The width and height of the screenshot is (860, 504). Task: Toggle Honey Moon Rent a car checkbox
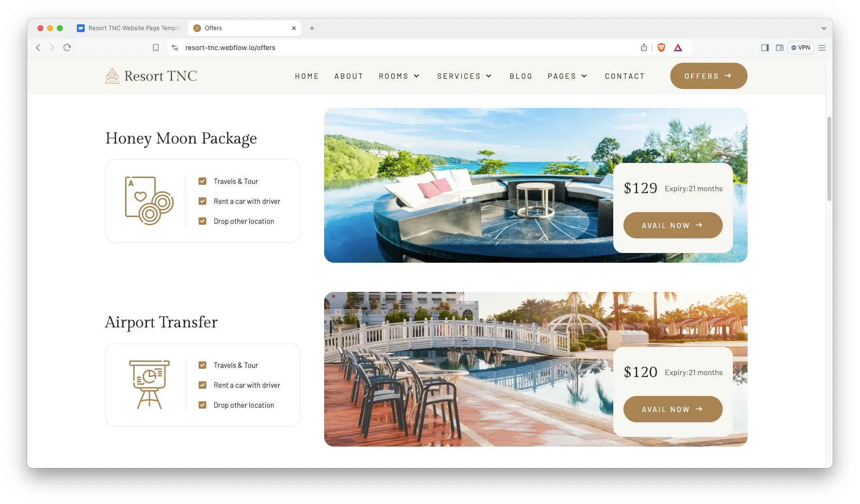202,201
